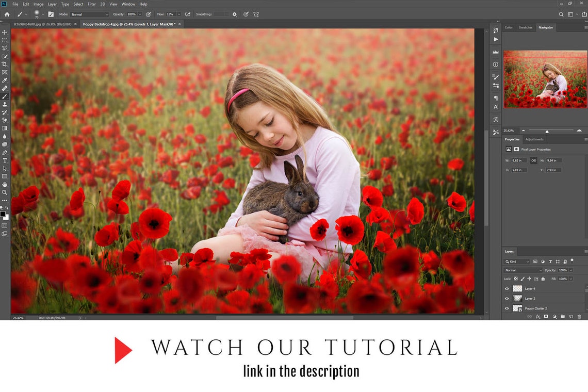Screen dimensions: 588x392
Task: Open the Normal blend mode dropdown
Action: point(522,270)
